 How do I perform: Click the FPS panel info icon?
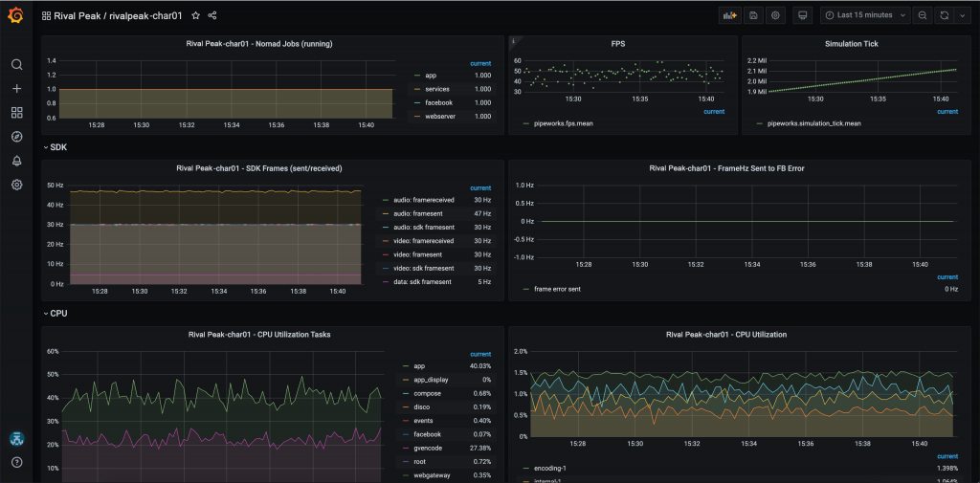pyautogui.click(x=513, y=41)
